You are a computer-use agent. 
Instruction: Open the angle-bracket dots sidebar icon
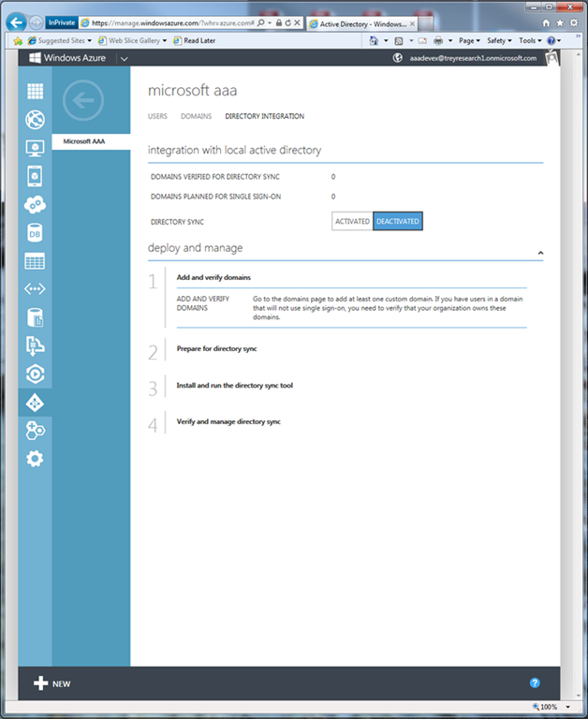pyautogui.click(x=35, y=289)
